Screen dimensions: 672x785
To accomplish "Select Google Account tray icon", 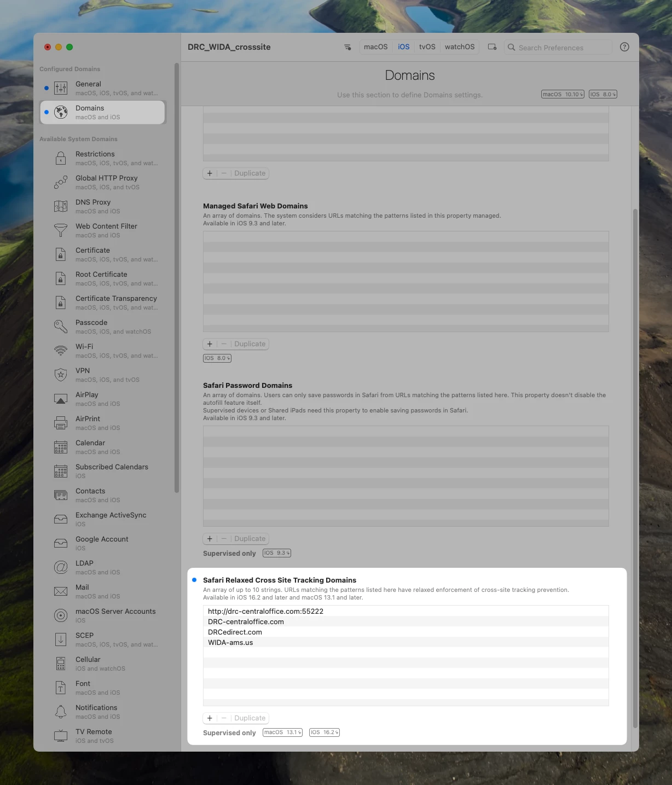I will [x=61, y=543].
